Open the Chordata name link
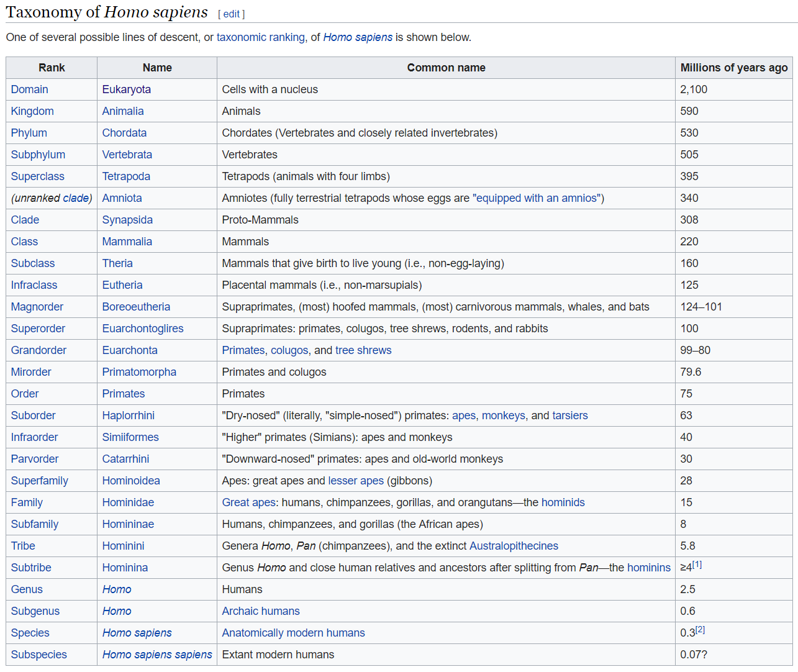The height and width of the screenshot is (672, 798). 124,133
